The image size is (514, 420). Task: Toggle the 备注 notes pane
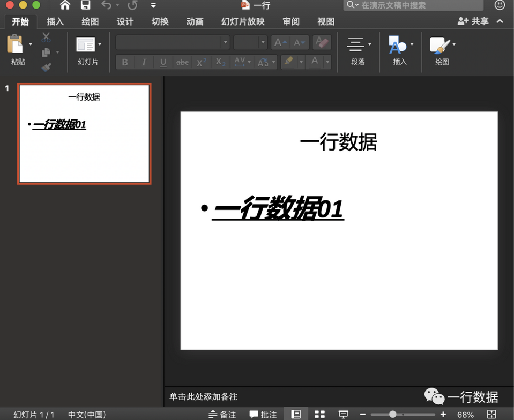click(x=222, y=415)
